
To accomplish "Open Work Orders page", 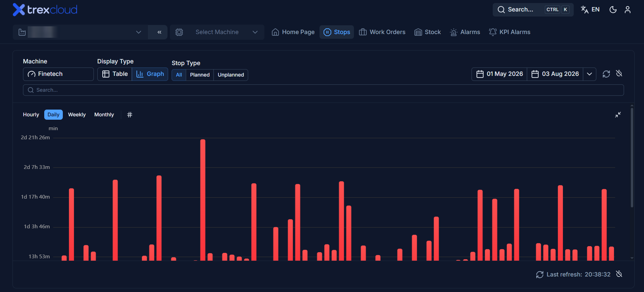I will tap(382, 32).
